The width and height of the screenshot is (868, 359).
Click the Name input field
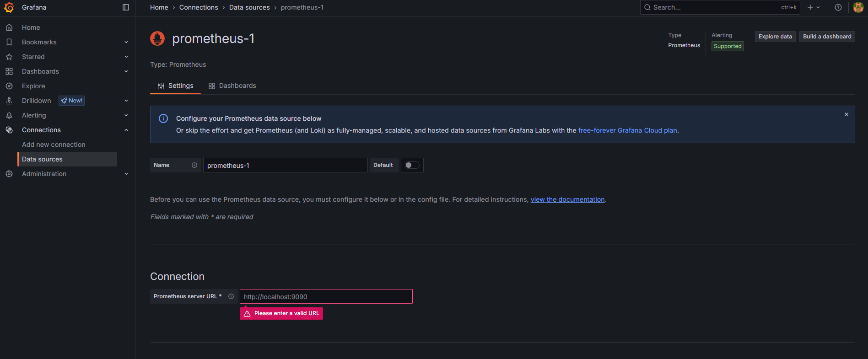tap(286, 165)
